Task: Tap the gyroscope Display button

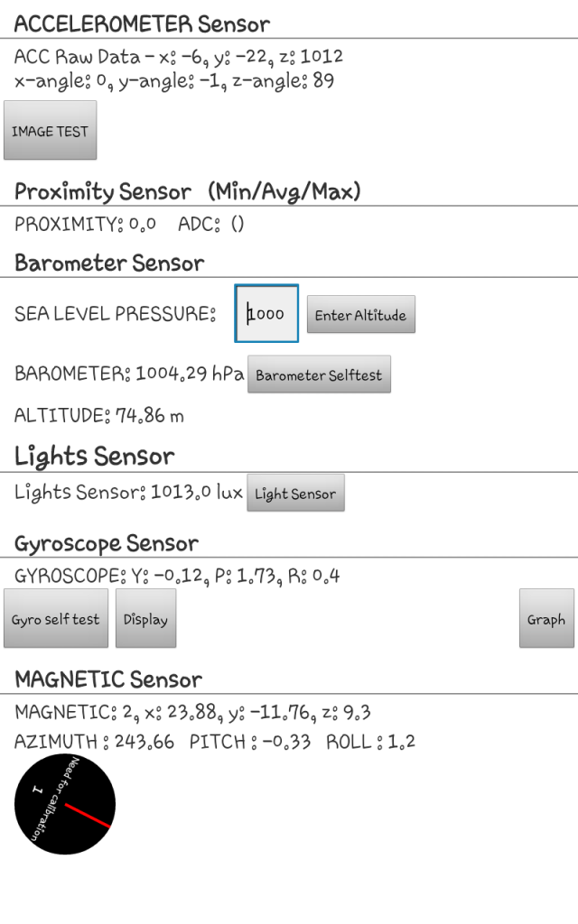Action: coord(145,619)
